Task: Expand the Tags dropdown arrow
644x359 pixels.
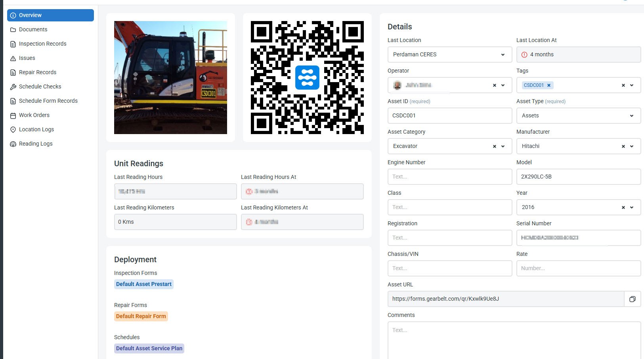Action: [x=632, y=85]
